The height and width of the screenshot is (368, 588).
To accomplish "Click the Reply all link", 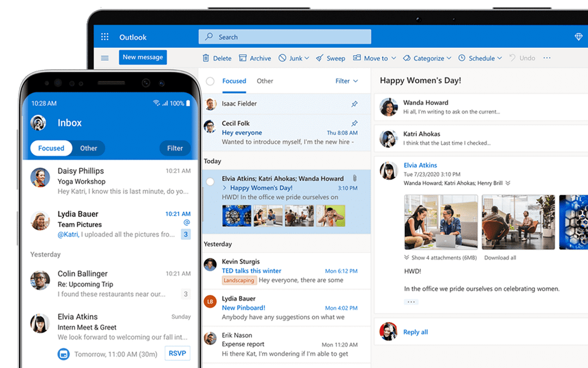I will pyautogui.click(x=415, y=332).
